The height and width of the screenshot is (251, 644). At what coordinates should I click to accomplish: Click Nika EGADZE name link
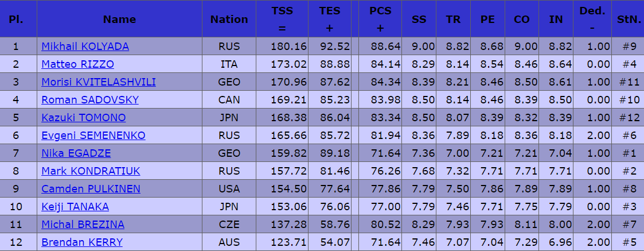pos(76,153)
